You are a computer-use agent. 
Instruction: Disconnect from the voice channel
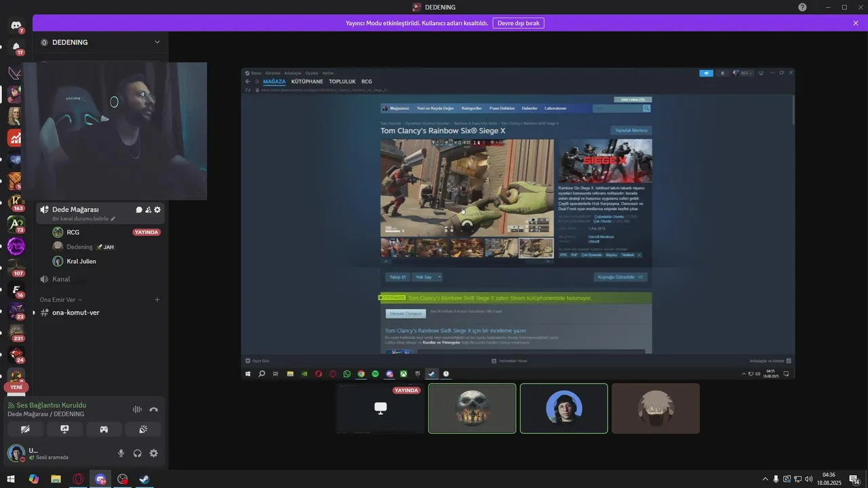(154, 409)
